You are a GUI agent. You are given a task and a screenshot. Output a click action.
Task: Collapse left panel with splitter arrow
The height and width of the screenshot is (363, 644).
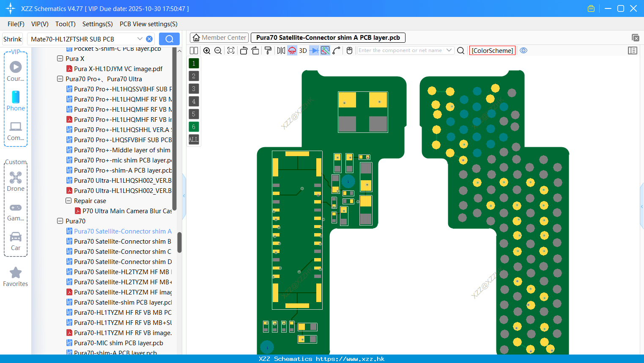(184, 196)
